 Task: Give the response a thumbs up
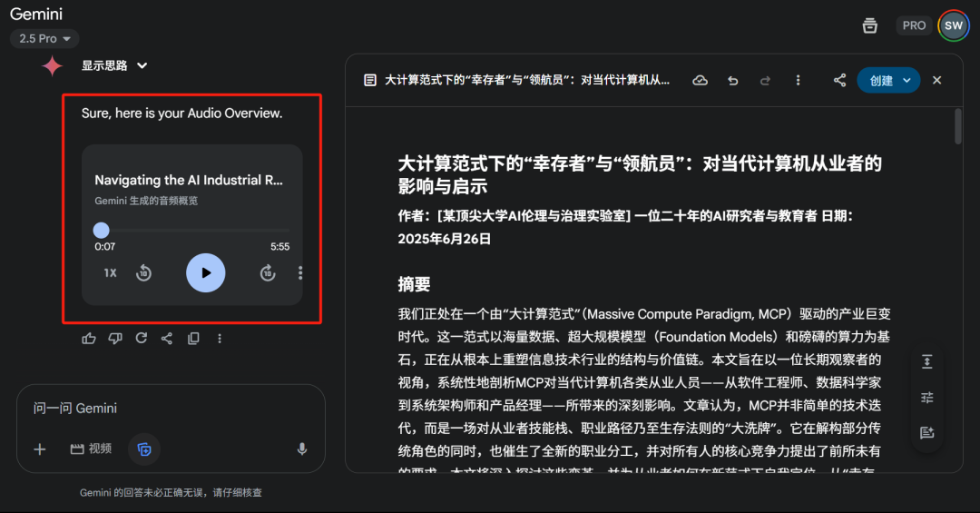(89, 338)
